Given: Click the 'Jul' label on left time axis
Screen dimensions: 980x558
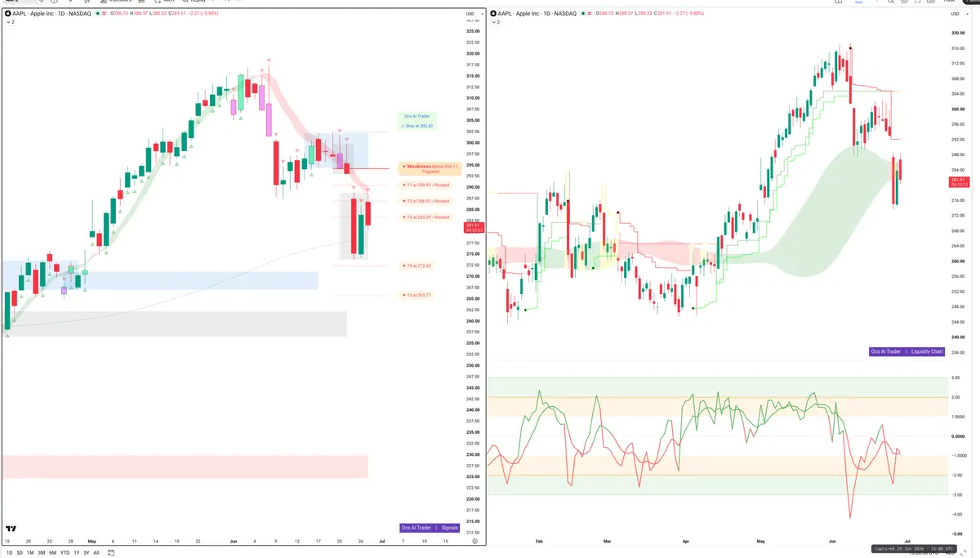Looking at the screenshot, I should point(383,541).
